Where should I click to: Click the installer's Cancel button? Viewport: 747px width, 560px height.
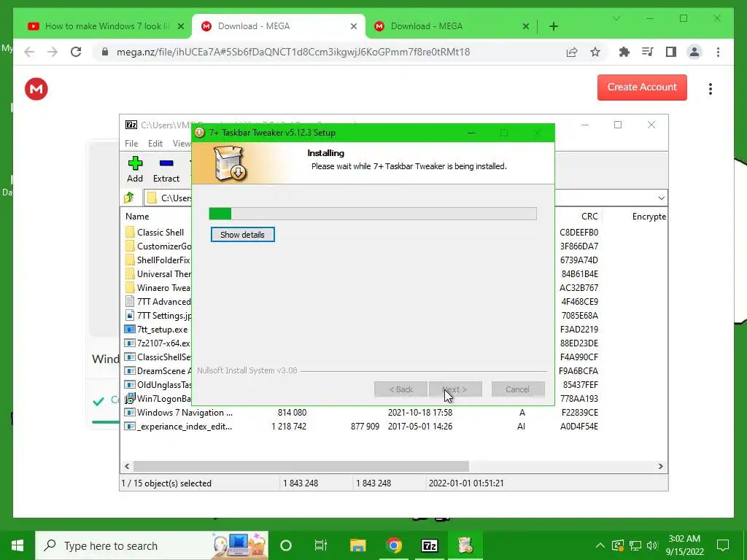point(517,389)
